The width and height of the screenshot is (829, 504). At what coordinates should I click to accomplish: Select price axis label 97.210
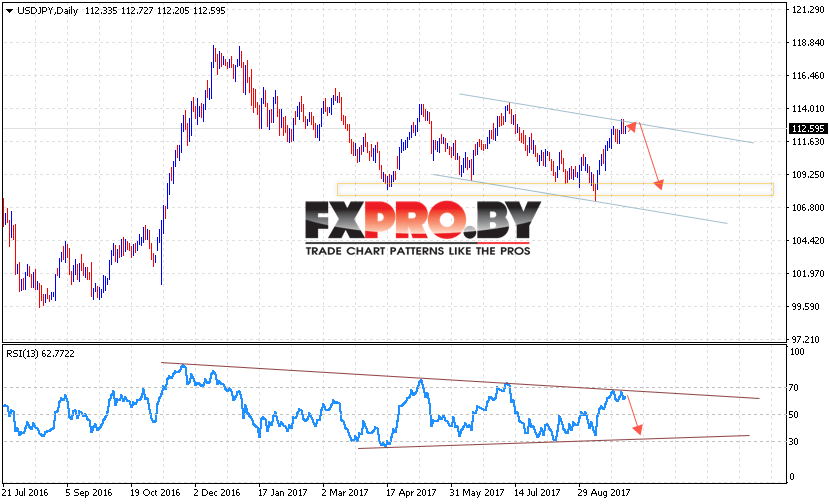806,340
